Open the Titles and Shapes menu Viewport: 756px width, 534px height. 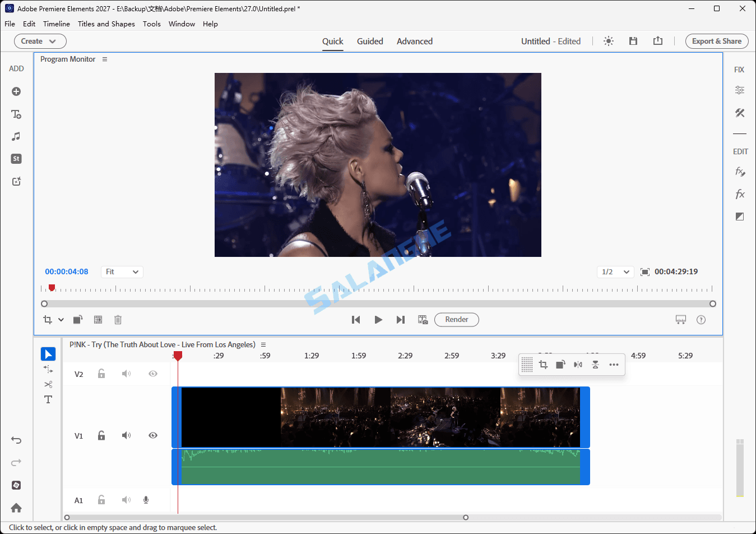click(106, 24)
